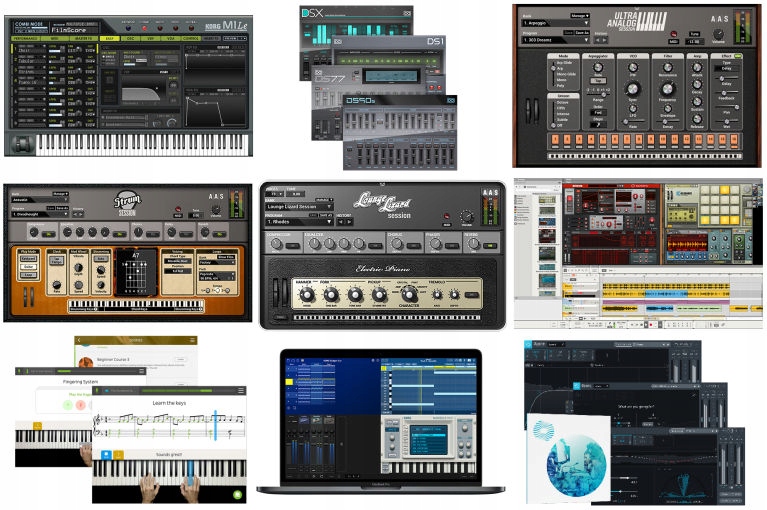The width and height of the screenshot is (767, 510).
Task: Toggle the Chorus switch in Lounge Lizard
Action: click(414, 246)
